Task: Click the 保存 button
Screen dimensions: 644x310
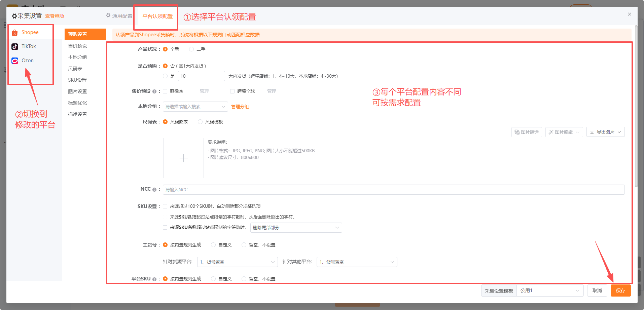Action: click(x=621, y=290)
